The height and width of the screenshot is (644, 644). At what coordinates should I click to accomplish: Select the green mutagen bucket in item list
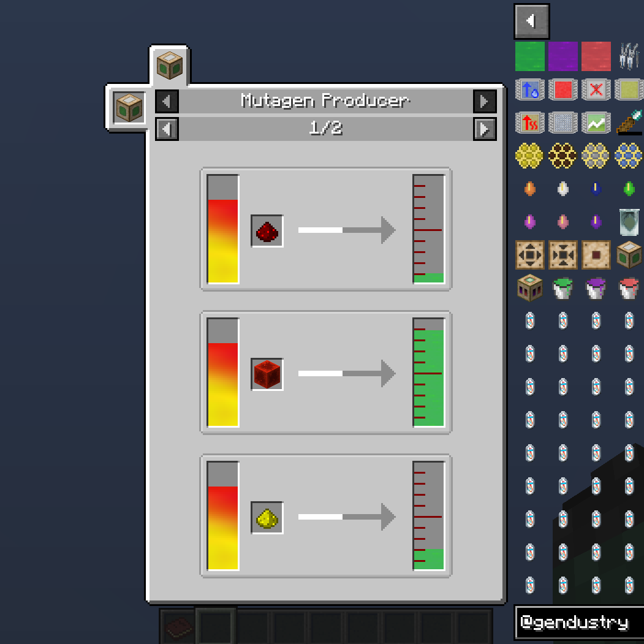563,288
